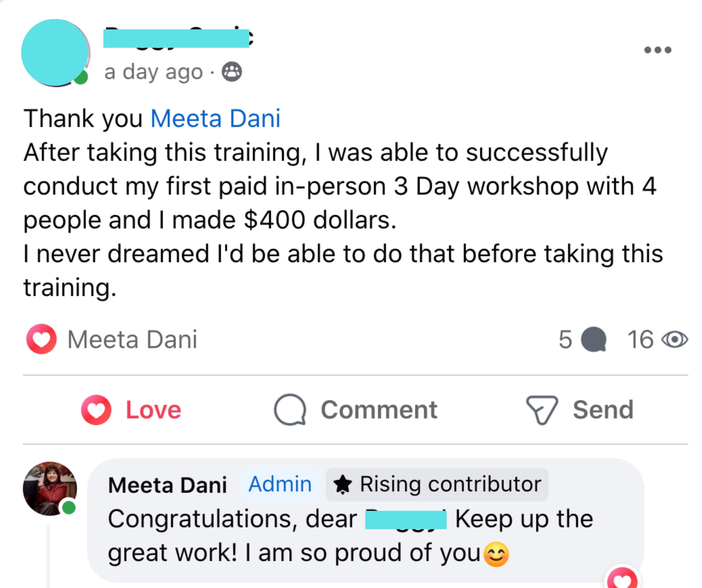
Task: Click the Rising contributor badge
Action: point(437,484)
